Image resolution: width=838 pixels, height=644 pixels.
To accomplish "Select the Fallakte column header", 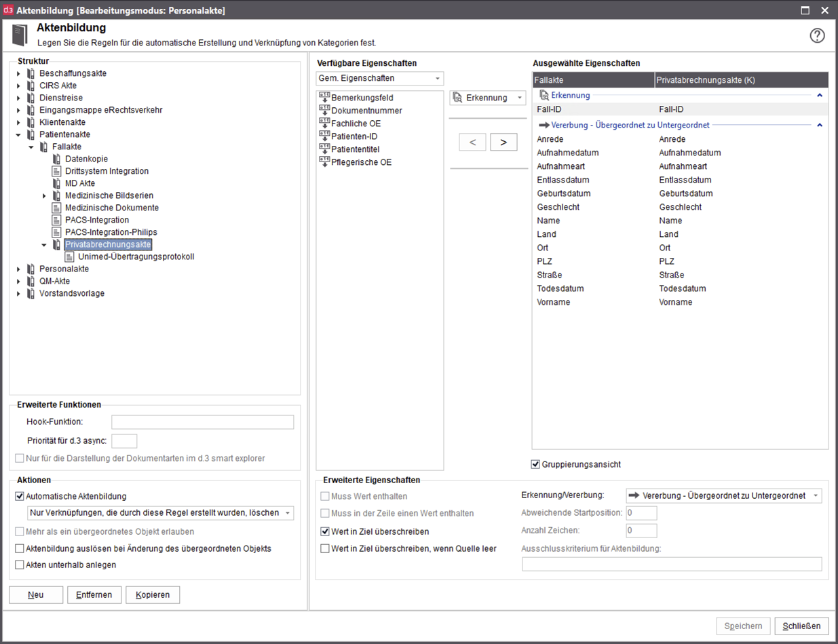I will (x=593, y=79).
